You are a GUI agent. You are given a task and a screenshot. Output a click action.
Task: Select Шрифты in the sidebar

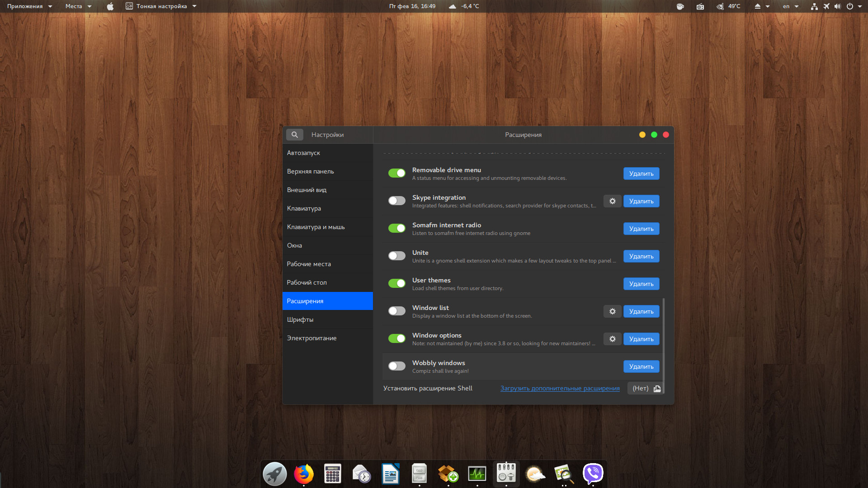(x=300, y=319)
